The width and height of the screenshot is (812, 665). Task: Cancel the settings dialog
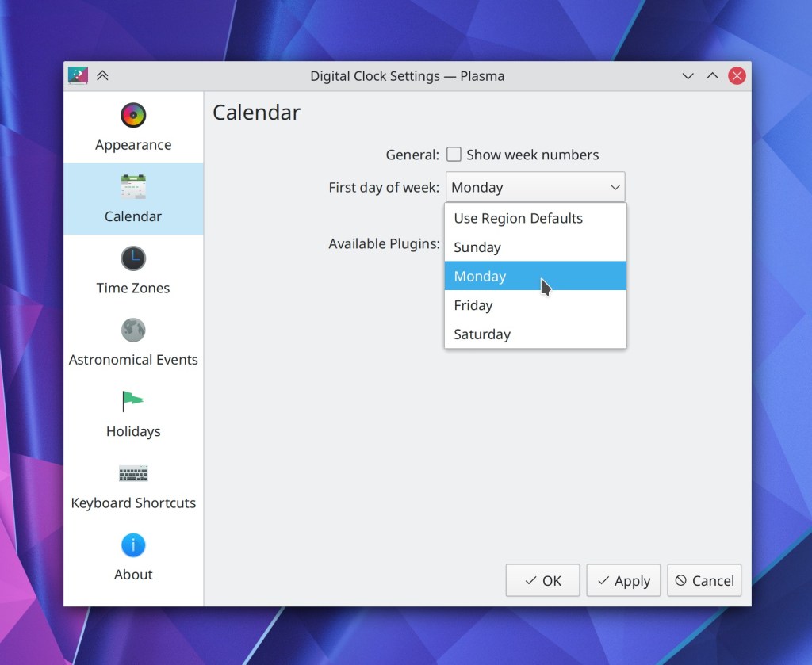[704, 581]
